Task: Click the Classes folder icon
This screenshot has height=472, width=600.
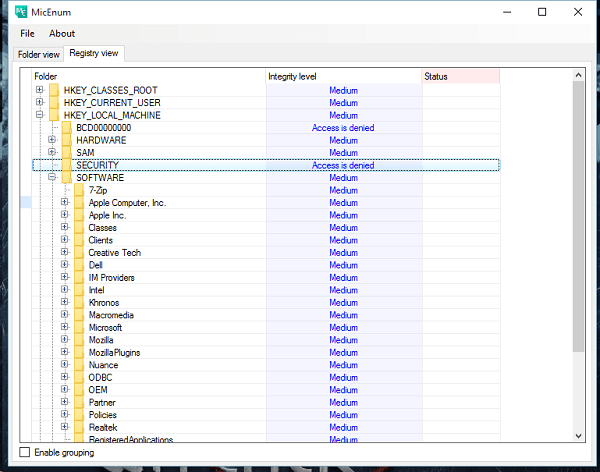Action: [79, 228]
